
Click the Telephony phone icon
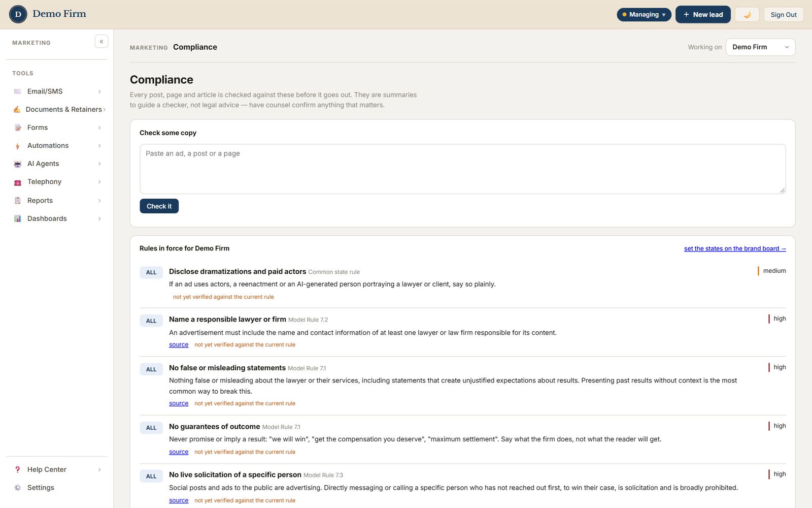pos(18,182)
